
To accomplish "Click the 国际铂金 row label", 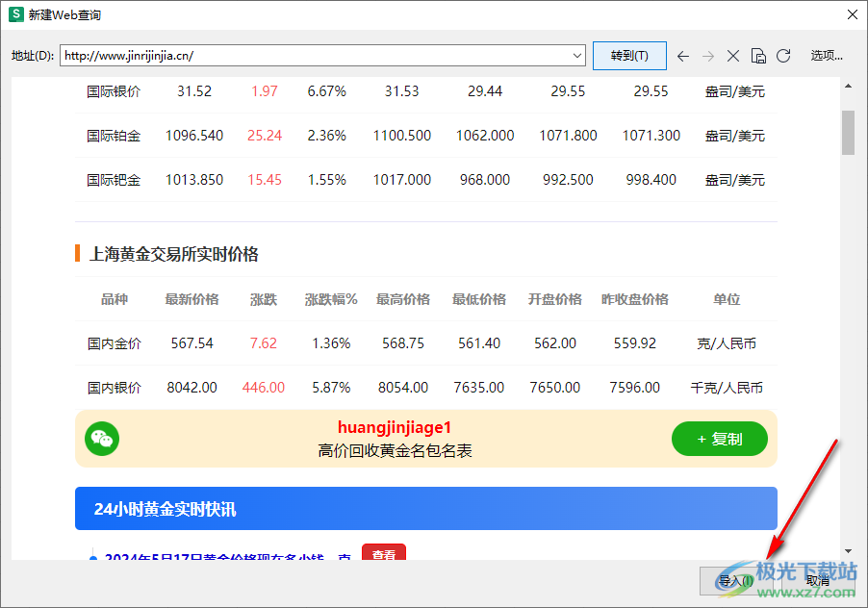I will click(x=114, y=136).
